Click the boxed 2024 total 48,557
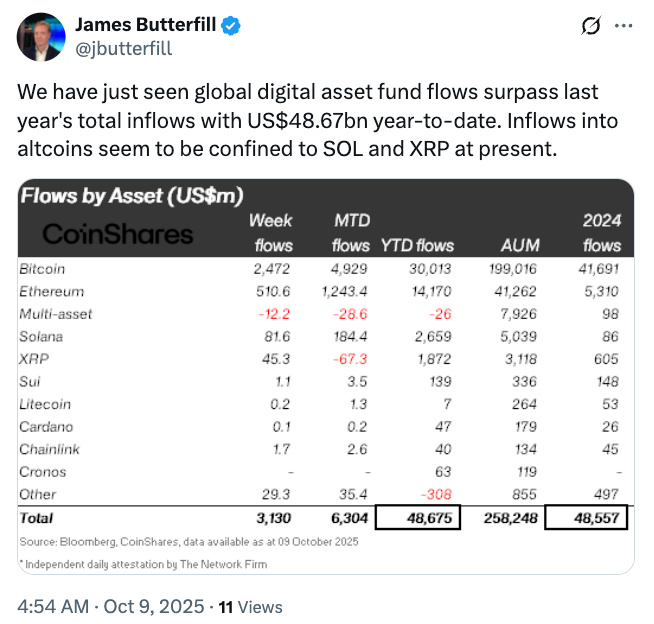654x624 pixels. click(588, 518)
